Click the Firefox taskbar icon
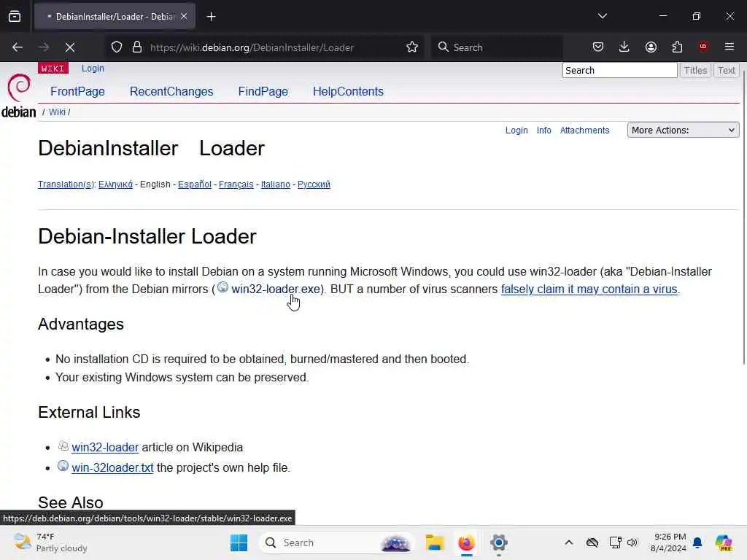 tap(466, 542)
